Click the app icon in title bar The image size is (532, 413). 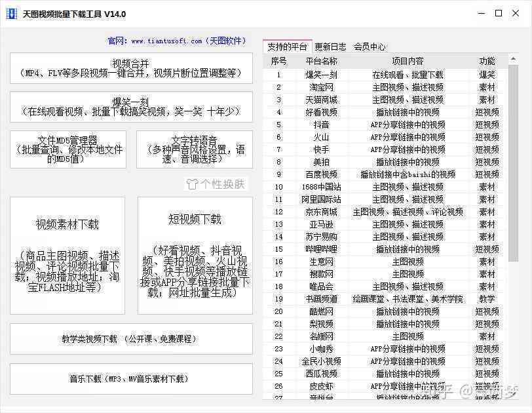(12, 14)
